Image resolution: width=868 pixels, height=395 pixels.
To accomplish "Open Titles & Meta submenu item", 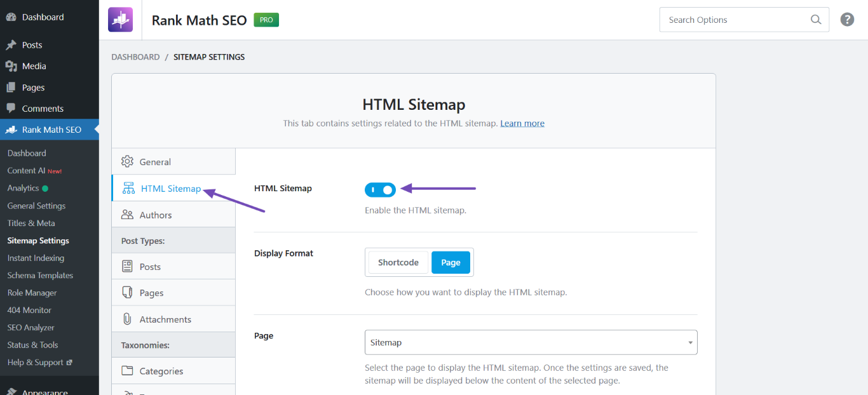I will click(x=31, y=223).
